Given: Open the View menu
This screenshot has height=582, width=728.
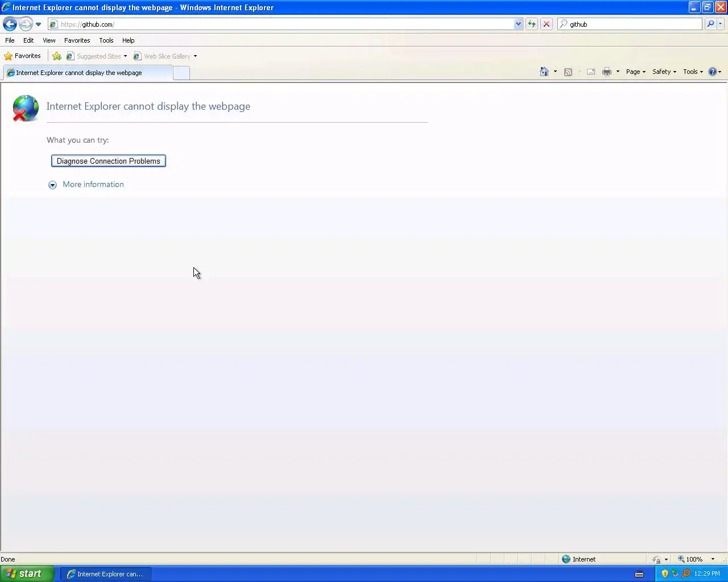Looking at the screenshot, I should click(x=49, y=40).
